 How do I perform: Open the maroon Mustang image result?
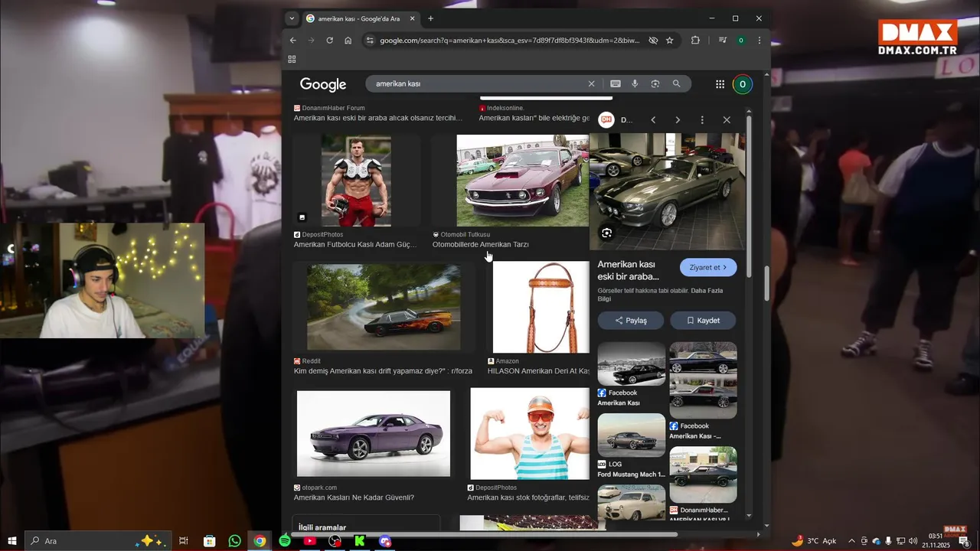(x=522, y=181)
